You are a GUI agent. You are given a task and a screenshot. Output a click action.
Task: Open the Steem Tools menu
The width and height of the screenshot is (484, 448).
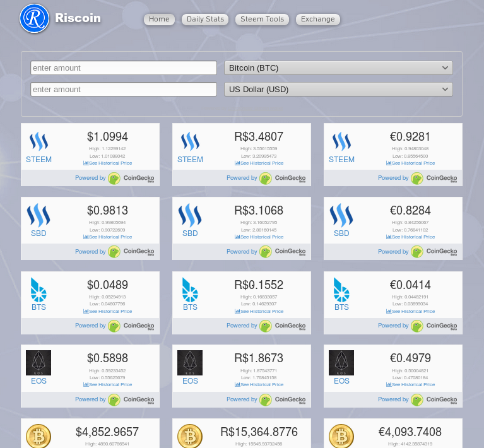click(262, 19)
